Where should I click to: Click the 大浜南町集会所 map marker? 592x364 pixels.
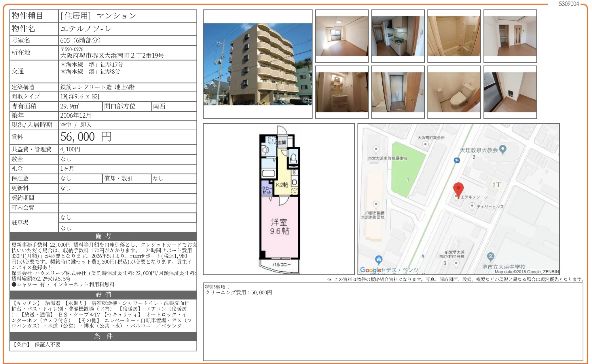[x=425, y=144]
